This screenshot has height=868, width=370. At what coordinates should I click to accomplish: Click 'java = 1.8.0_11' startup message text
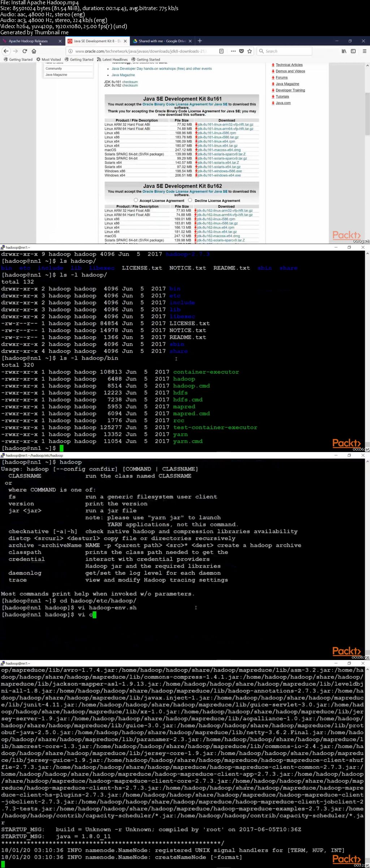coord(83,836)
